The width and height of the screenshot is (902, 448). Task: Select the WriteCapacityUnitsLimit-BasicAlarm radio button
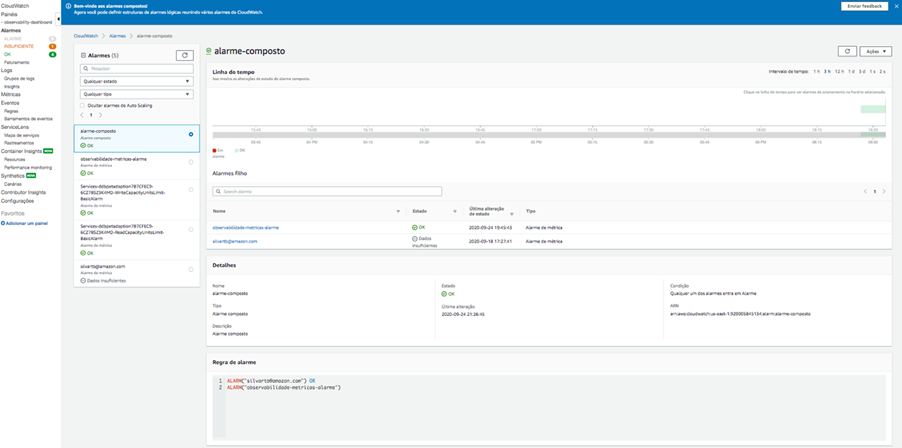pyautogui.click(x=191, y=190)
